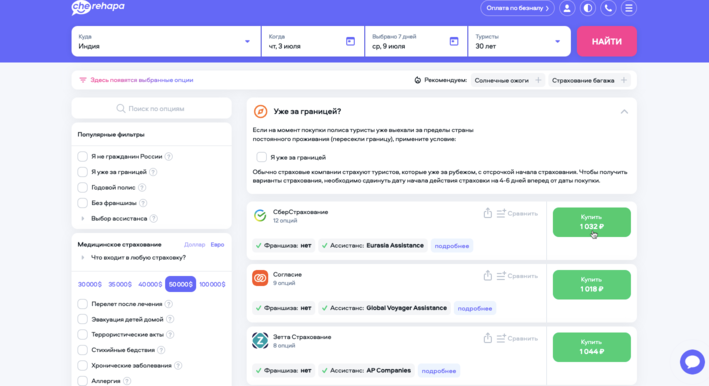This screenshot has height=386, width=709.
Task: Enable the Без франшизы filter checkbox
Action: click(82, 203)
